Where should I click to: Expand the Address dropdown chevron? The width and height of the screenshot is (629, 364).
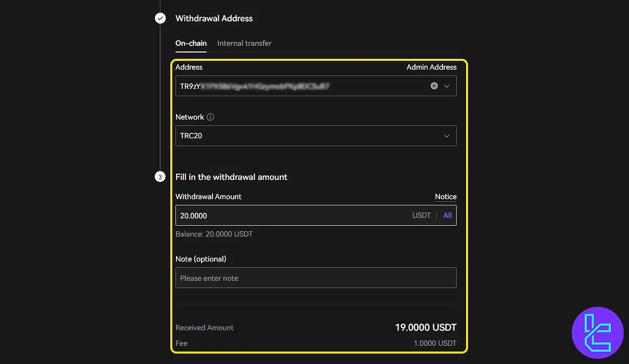pyautogui.click(x=447, y=86)
